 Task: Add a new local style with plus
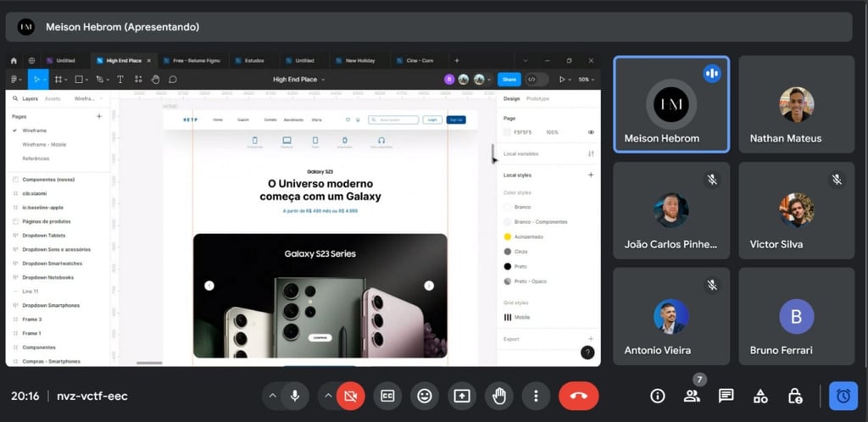(x=591, y=175)
